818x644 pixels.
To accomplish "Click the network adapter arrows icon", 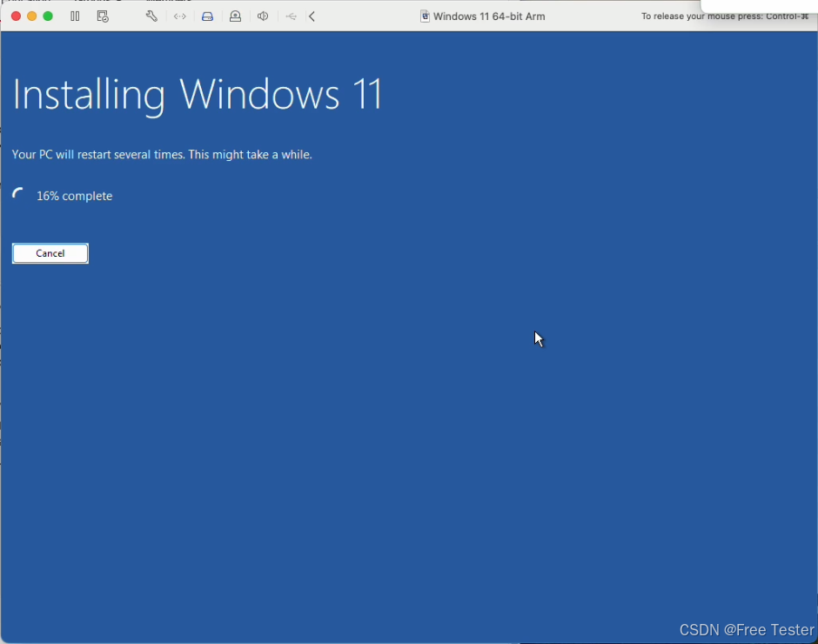I will tap(180, 17).
